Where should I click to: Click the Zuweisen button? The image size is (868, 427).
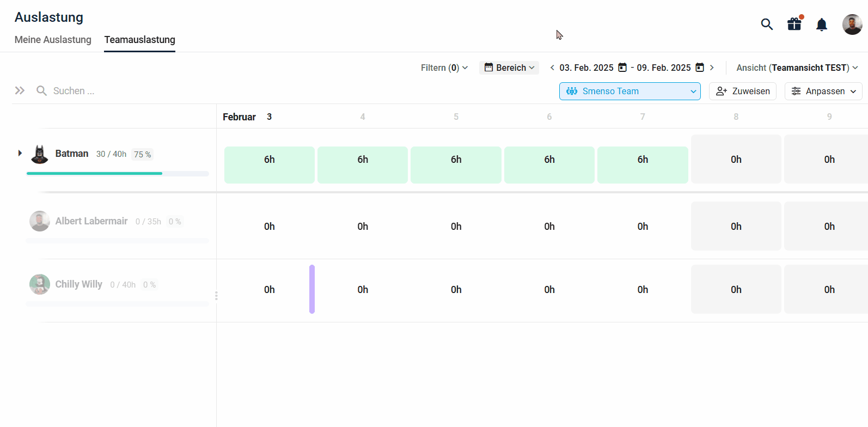743,91
